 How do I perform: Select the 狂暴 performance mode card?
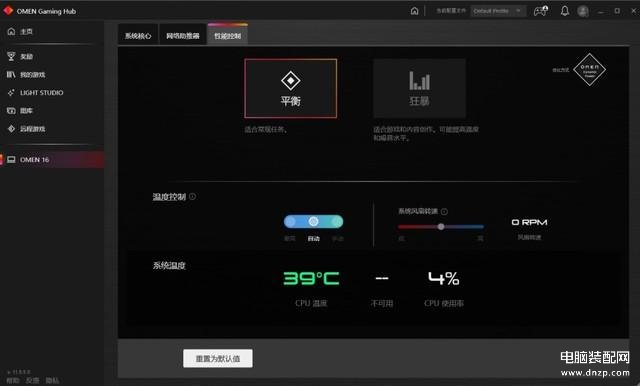pos(419,89)
